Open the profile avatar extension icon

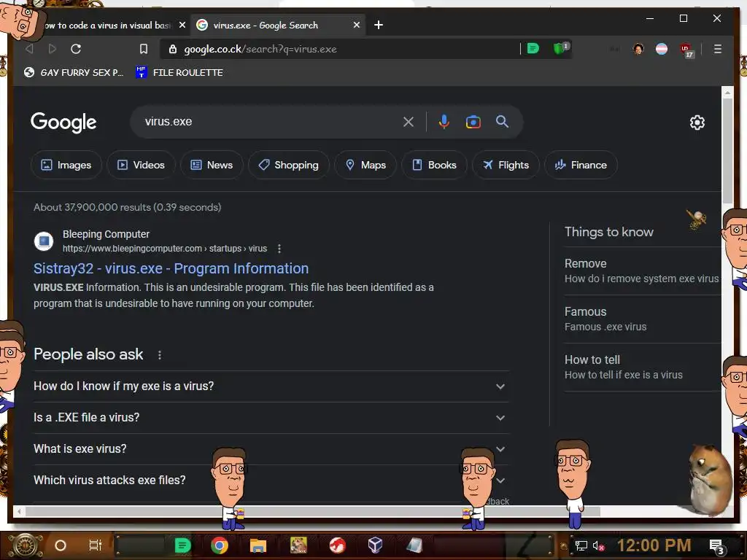click(x=638, y=49)
